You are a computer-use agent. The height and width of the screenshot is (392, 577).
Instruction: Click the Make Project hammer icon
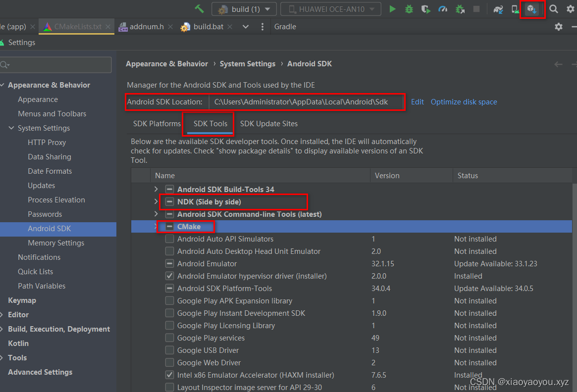[x=199, y=8]
